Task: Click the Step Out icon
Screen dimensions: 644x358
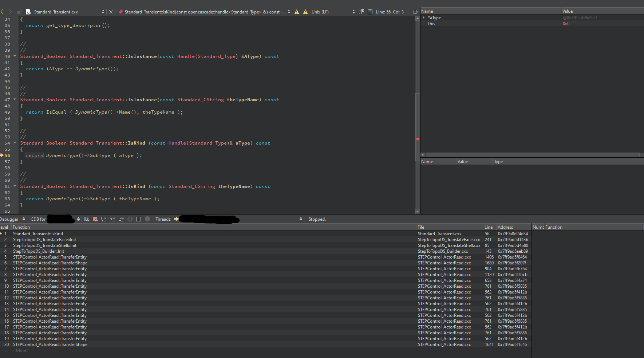Action: (x=121, y=219)
